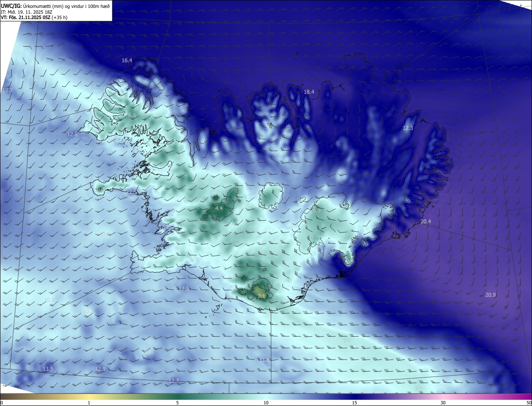
Task: Click the color scale label 15
Action: (355, 403)
